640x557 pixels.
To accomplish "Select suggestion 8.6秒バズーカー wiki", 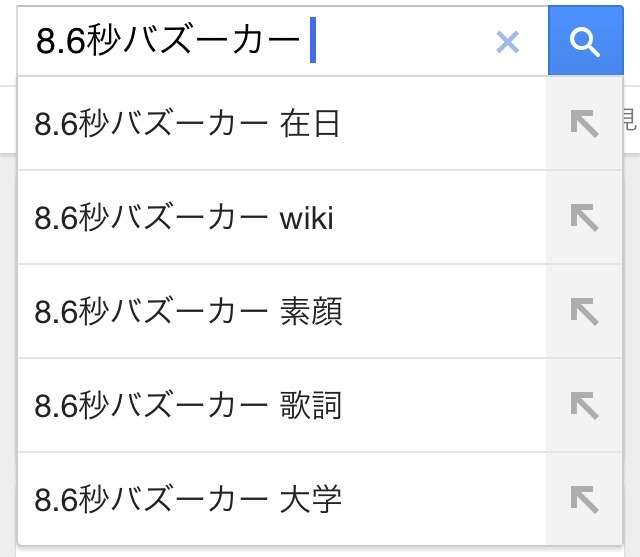I will (282, 217).
